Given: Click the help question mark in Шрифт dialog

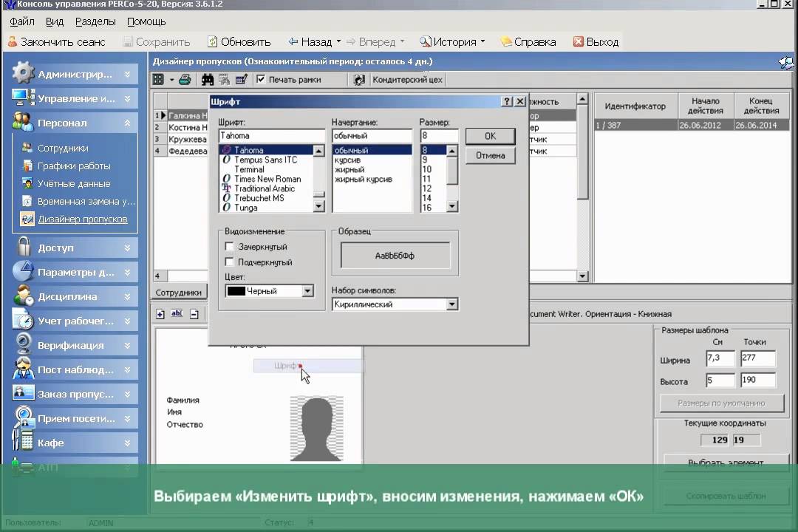Looking at the screenshot, I should click(x=506, y=101).
